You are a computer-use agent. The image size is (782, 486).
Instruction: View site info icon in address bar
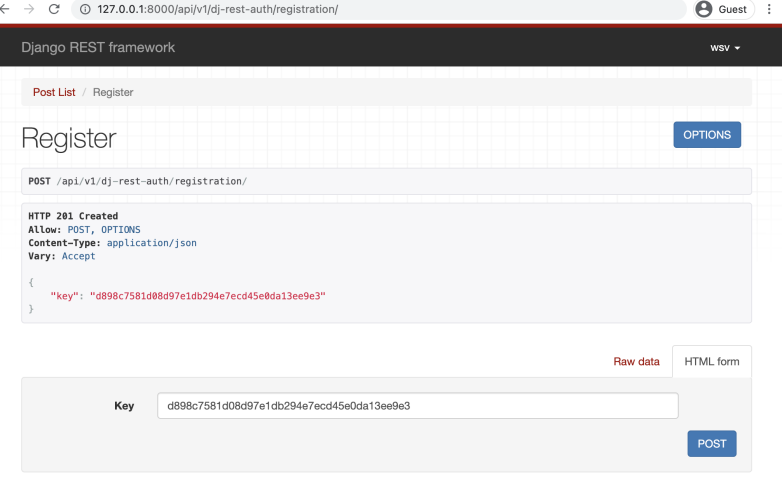(x=85, y=9)
